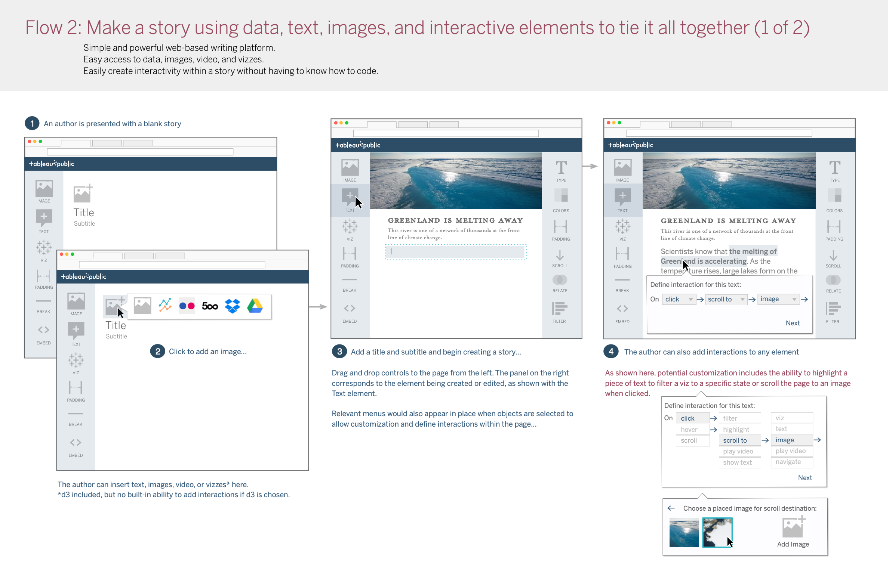The width and height of the screenshot is (889, 588).
Task: Click IMAGE tool in step 4 left sidebar
Action: point(622,171)
